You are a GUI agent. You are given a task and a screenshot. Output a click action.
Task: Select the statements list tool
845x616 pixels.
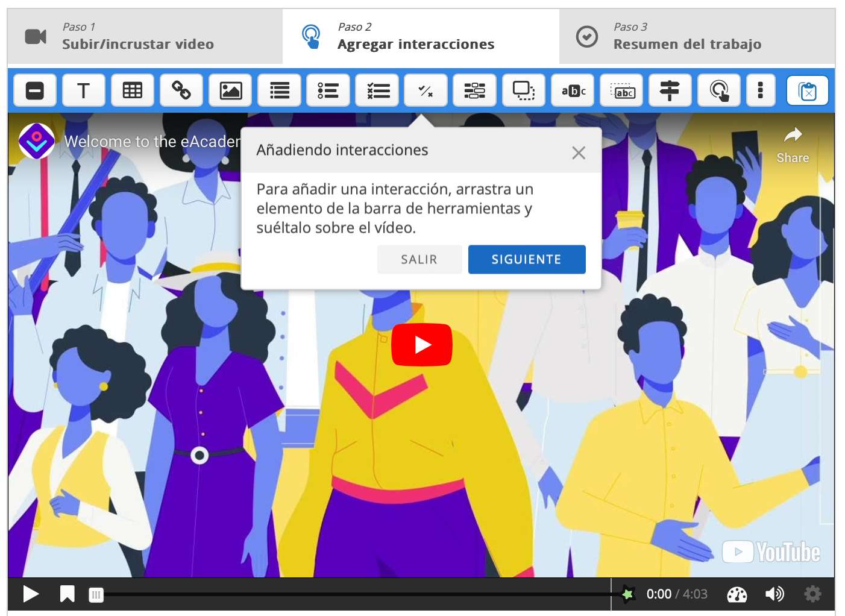click(279, 90)
